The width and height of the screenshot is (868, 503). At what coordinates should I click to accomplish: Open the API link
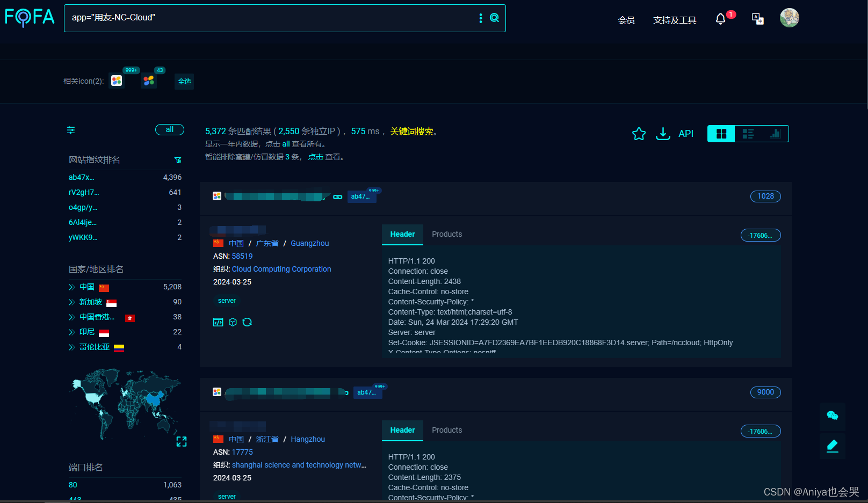tap(686, 134)
